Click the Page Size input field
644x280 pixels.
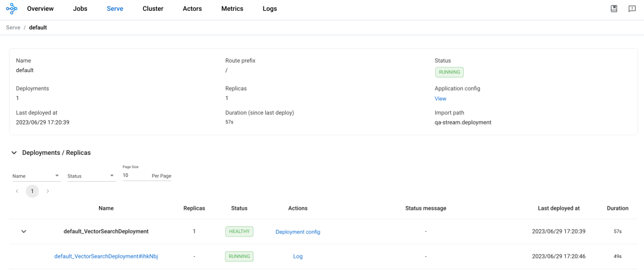[x=135, y=176]
